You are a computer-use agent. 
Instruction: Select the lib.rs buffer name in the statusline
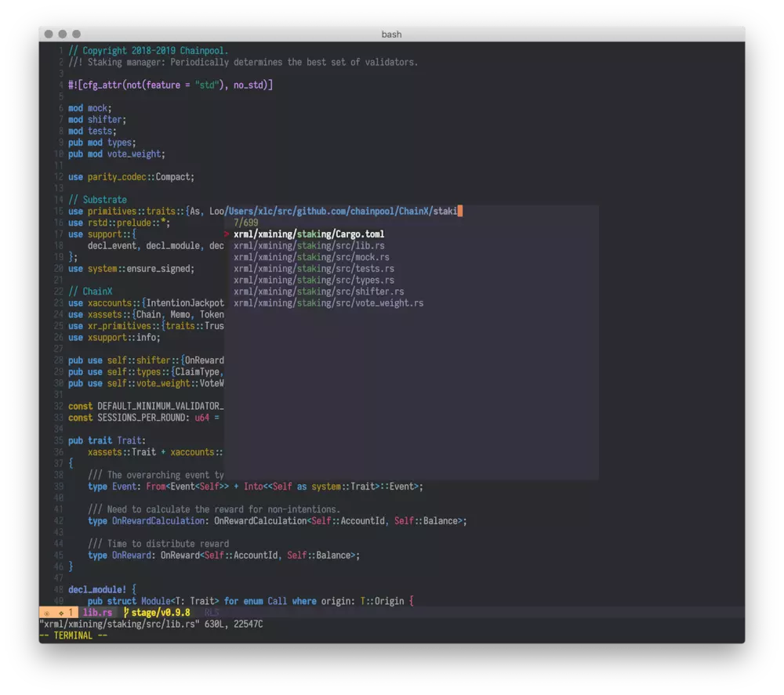(x=97, y=612)
